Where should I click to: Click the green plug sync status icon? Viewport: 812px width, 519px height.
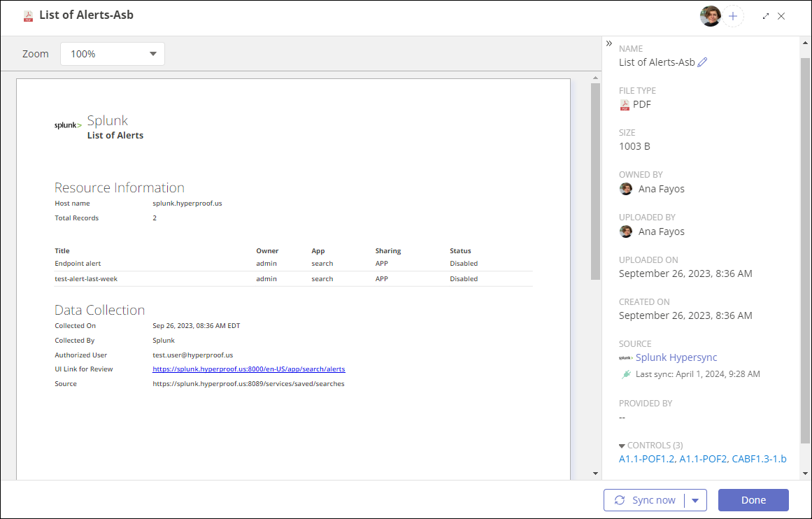[x=626, y=374]
